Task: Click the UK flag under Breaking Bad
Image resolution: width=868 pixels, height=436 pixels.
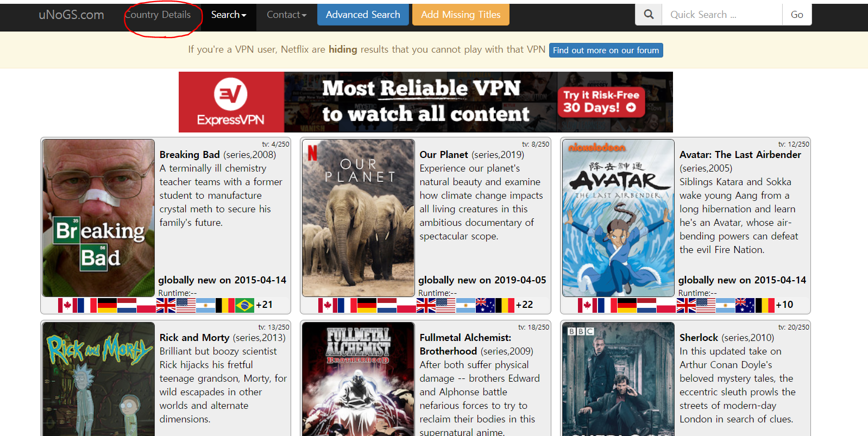Action: (166, 305)
